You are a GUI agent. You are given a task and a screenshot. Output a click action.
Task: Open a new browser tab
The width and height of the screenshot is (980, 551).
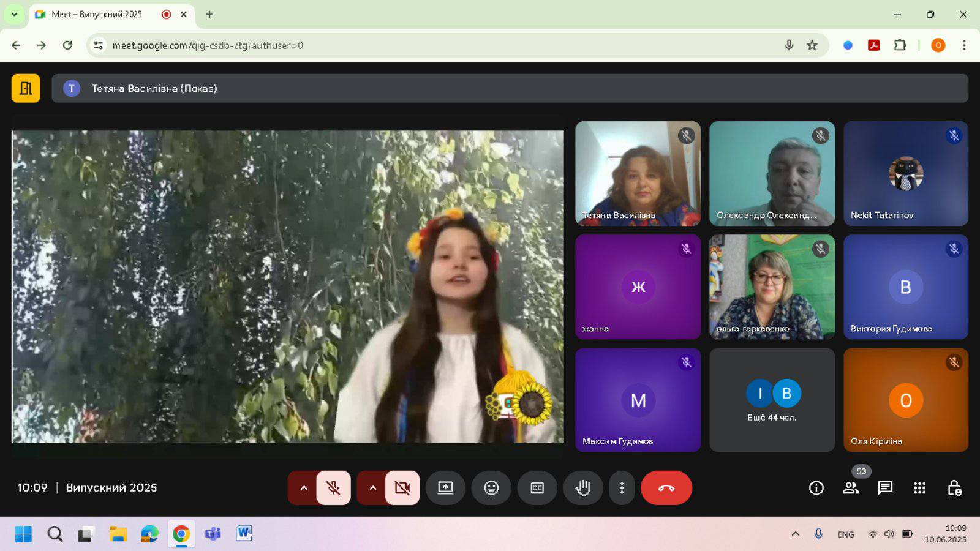(x=209, y=14)
